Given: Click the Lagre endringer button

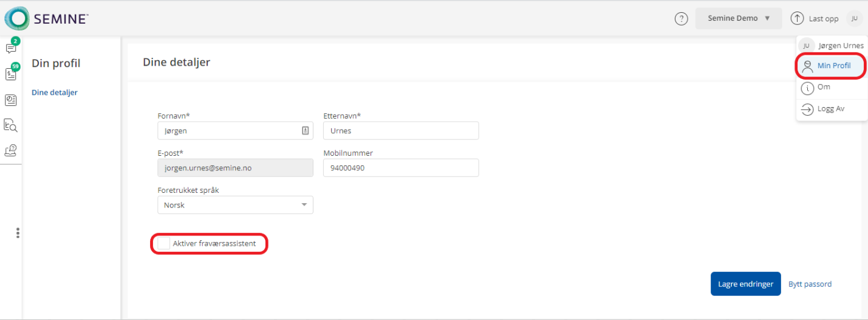Looking at the screenshot, I should [745, 284].
